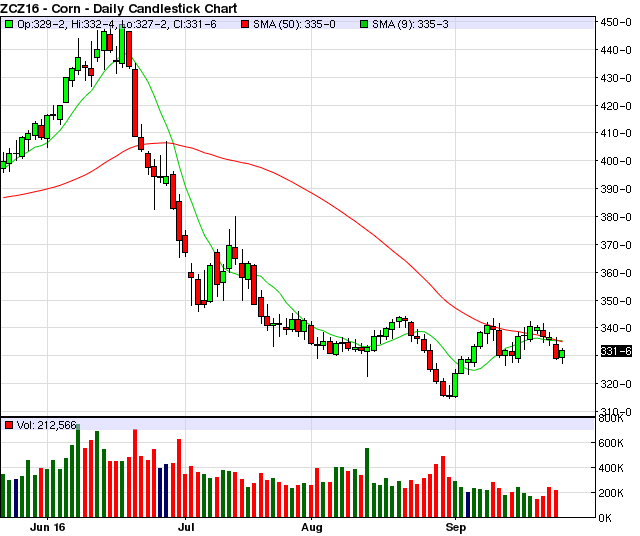Screen dimensions: 640x536
Task: Click the 400K volume axis label
Action: pyautogui.click(x=611, y=468)
